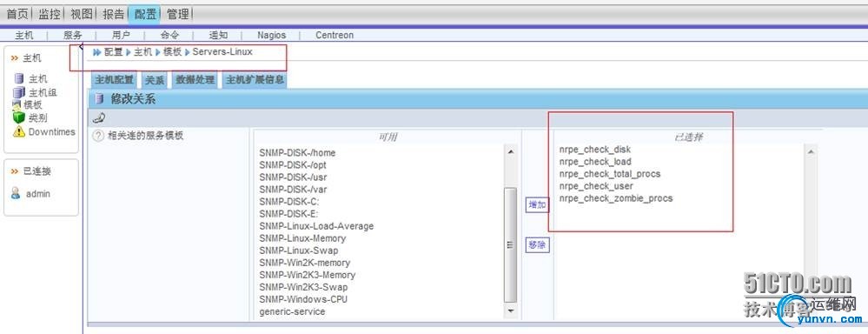Open 主机组 link in sidebar
Viewport: 868px width, 334px height.
pos(43,92)
